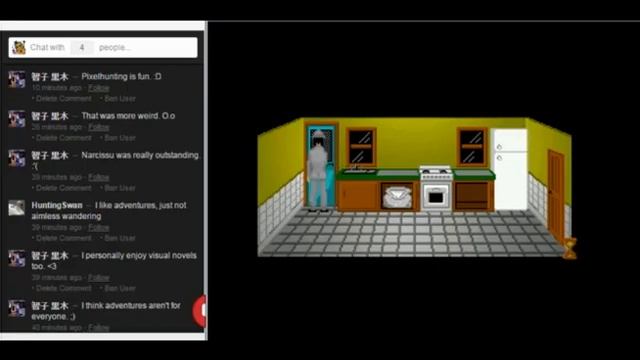Click the character standing at the blue door

[318, 171]
